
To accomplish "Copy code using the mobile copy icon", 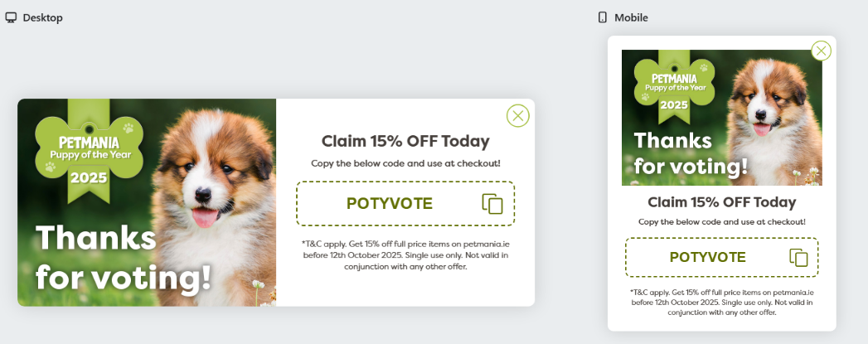I will (x=799, y=258).
